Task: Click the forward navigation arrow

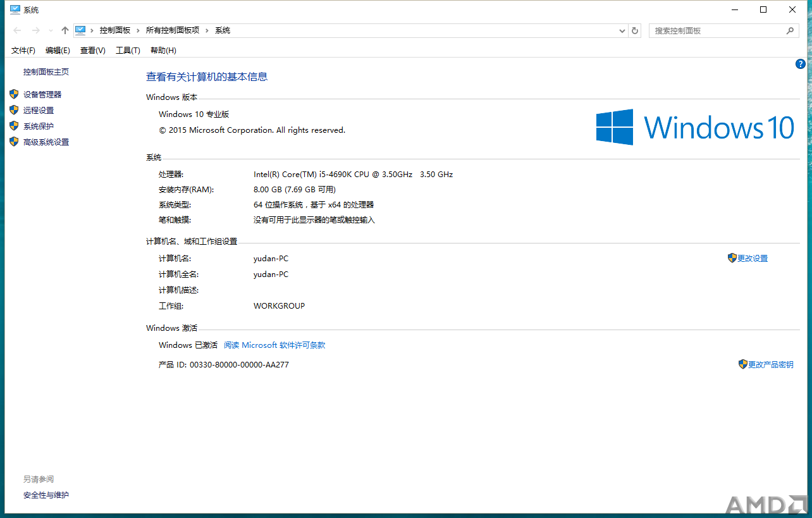Action: 36,30
